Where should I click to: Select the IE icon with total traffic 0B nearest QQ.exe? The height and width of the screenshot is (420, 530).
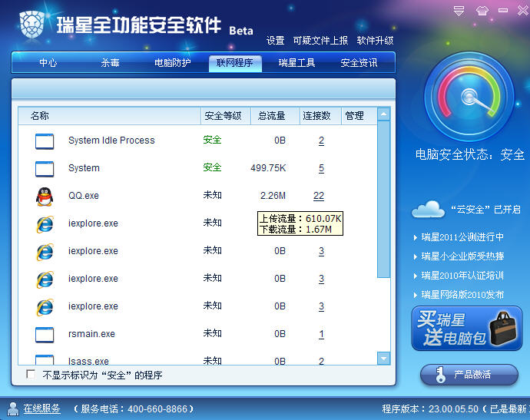pyautogui.click(x=45, y=252)
